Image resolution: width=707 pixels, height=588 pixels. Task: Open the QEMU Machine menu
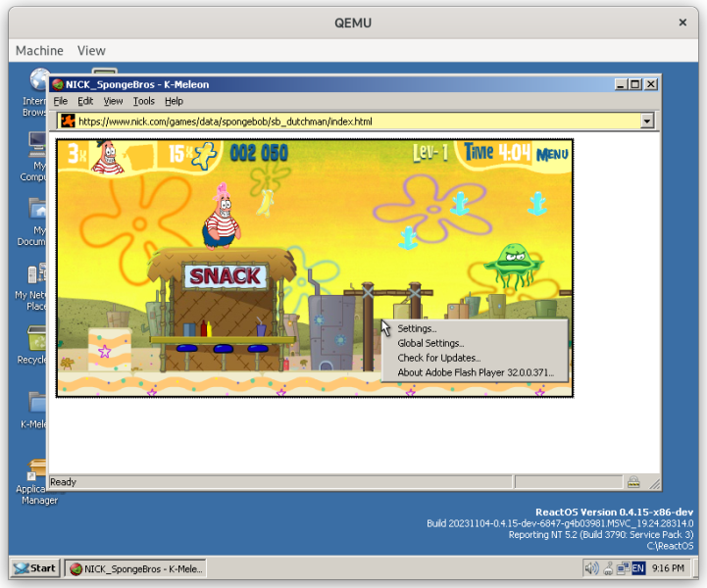(x=39, y=50)
